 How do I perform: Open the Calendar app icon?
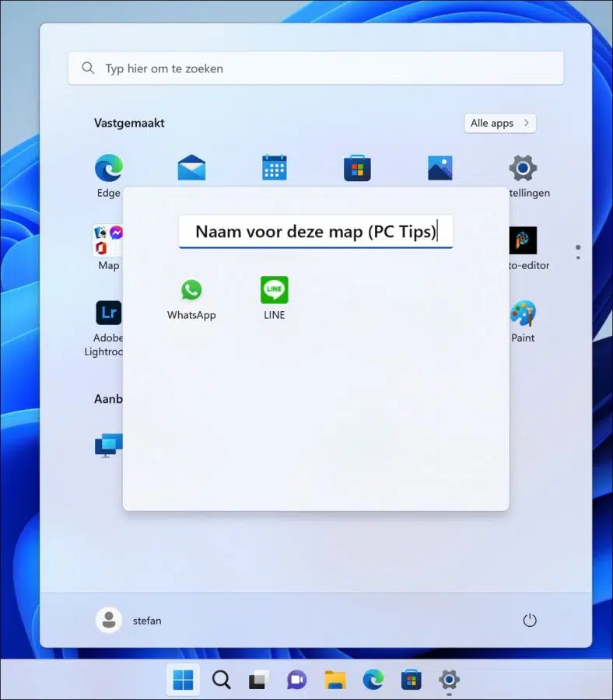pyautogui.click(x=274, y=168)
